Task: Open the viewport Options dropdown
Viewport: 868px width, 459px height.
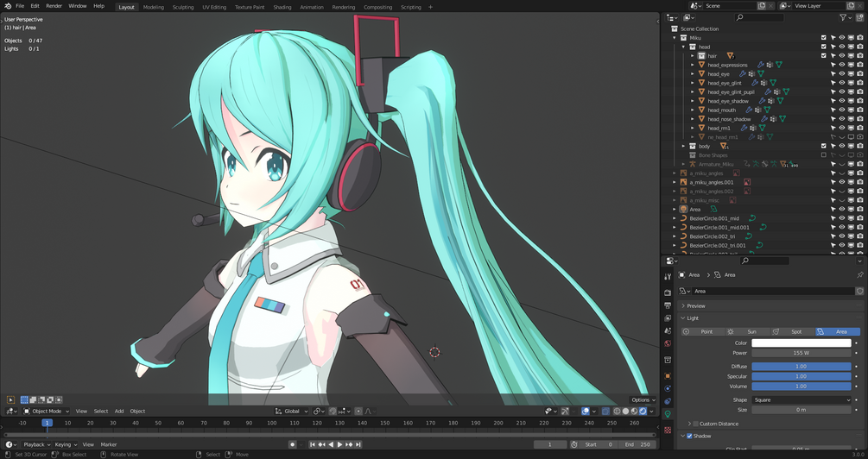Action: (643, 399)
